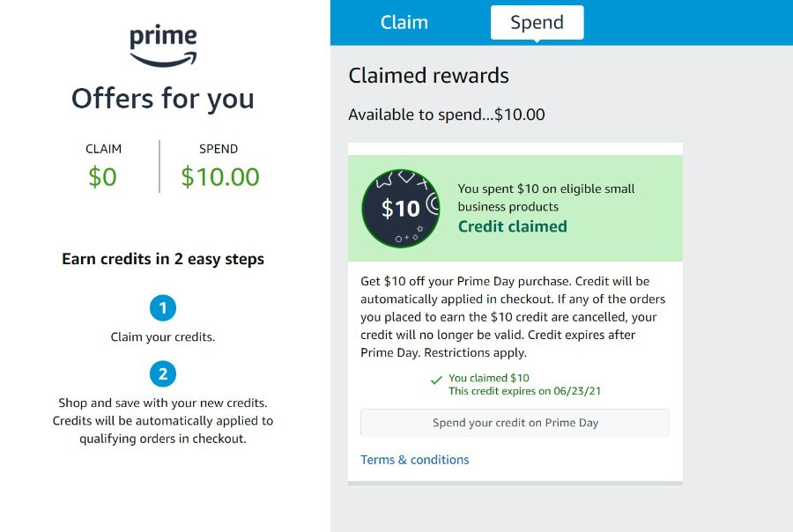Viewport: 793px width, 532px height.
Task: Click the Credit claimed green text
Action: click(512, 226)
